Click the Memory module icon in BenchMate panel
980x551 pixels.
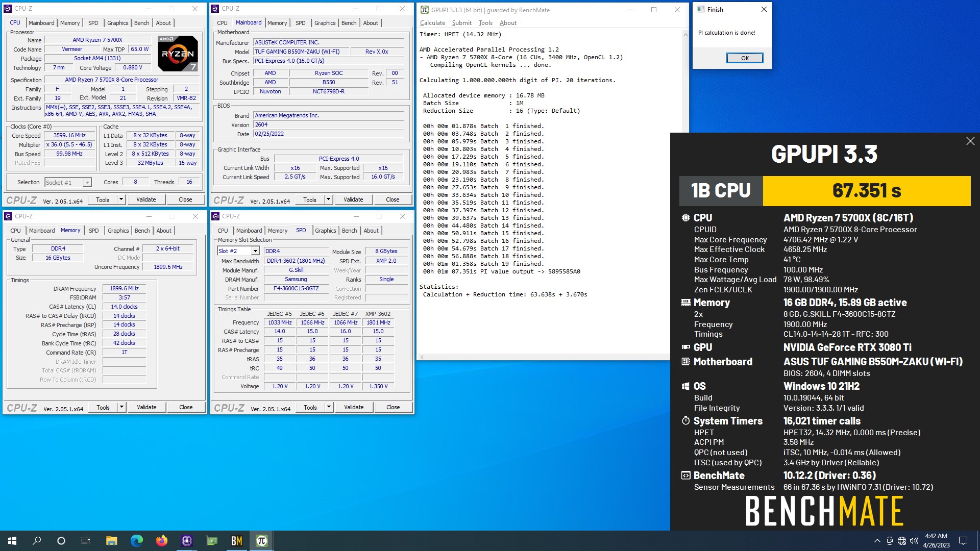(x=685, y=303)
